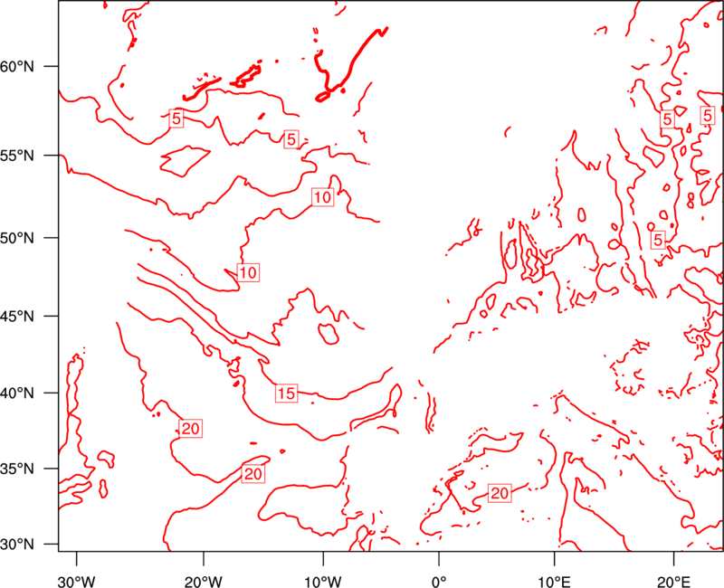724x588 pixels.
Task: Click contour label 10 at 48°N latitude
Action: 248,272
